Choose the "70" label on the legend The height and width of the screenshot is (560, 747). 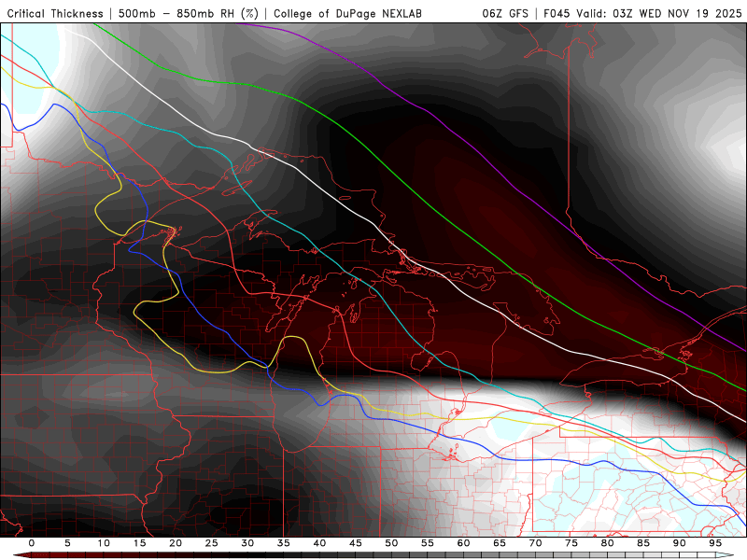click(535, 543)
